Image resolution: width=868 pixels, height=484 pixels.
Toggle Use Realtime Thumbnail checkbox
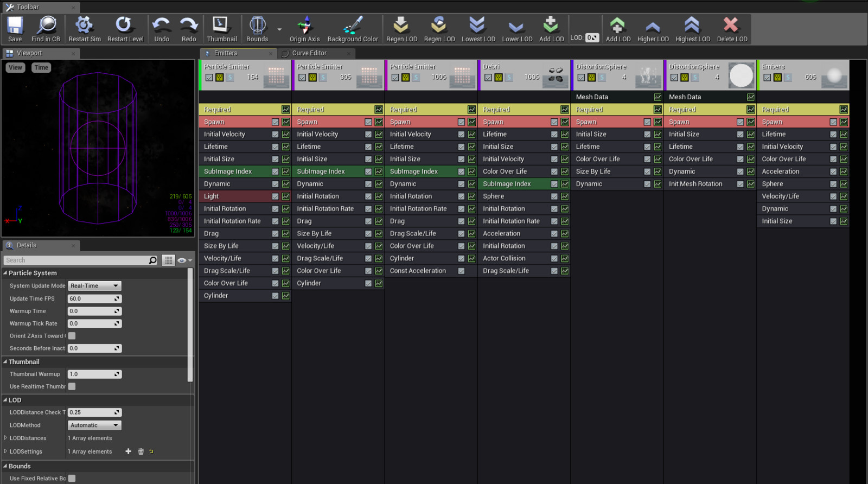click(x=72, y=386)
